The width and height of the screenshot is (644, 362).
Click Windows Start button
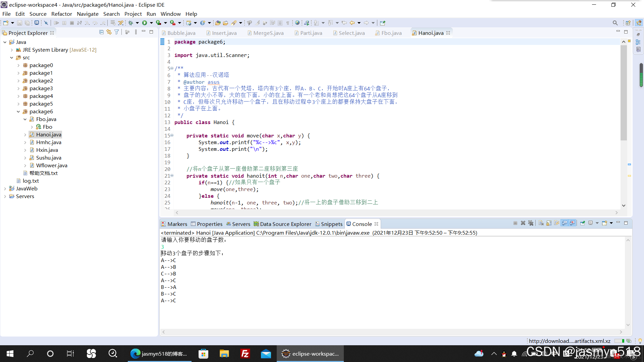click(10, 354)
